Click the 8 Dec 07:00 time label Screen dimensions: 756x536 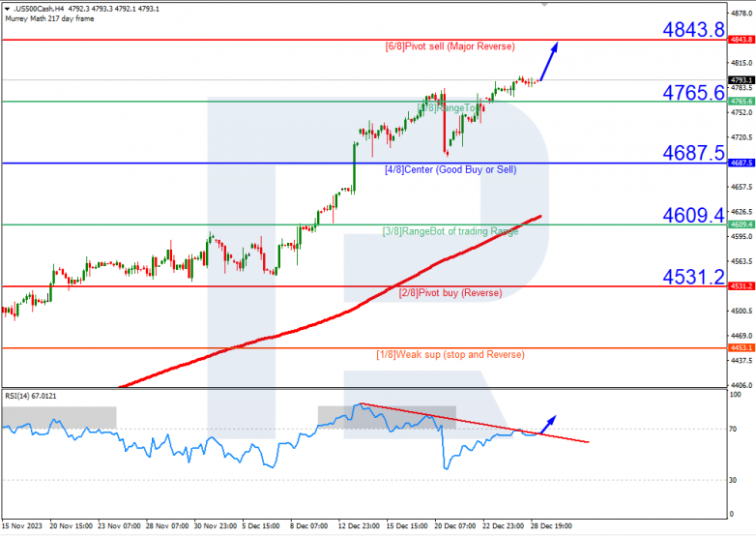(x=309, y=526)
